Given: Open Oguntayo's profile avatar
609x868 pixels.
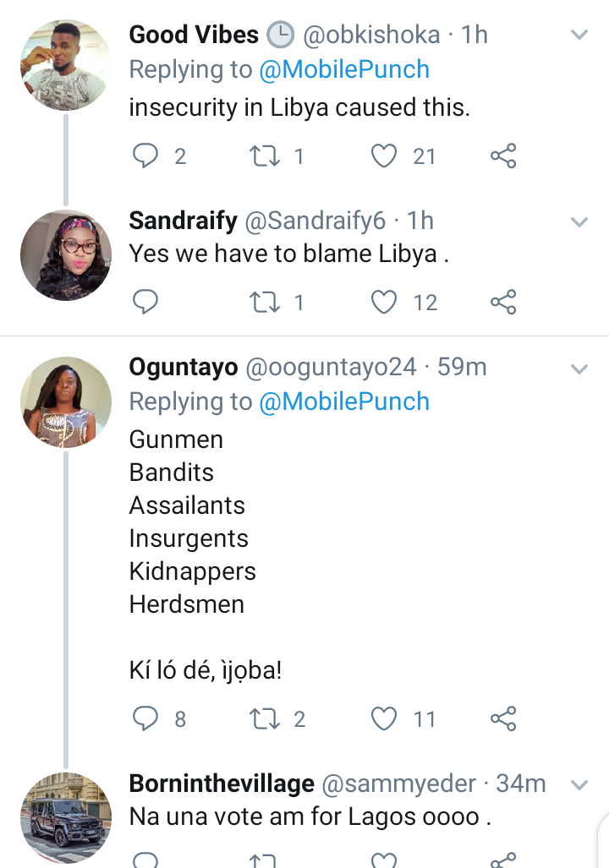Looking at the screenshot, I should [66, 401].
